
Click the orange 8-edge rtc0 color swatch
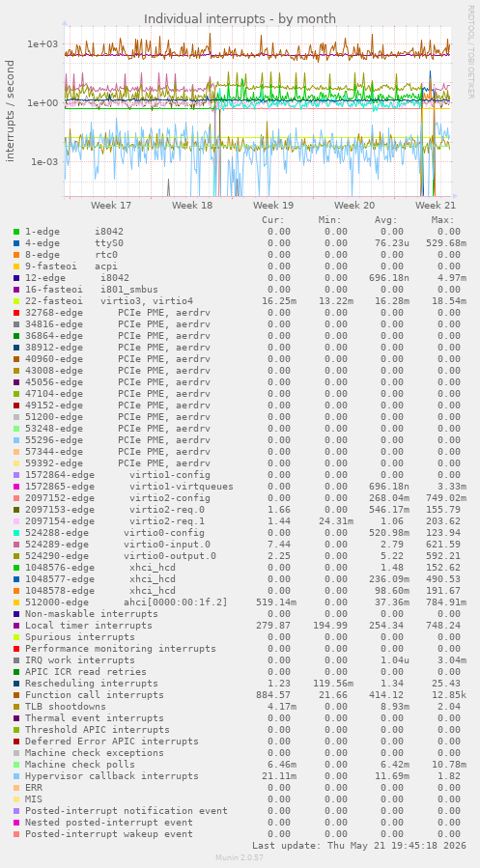[16, 255]
